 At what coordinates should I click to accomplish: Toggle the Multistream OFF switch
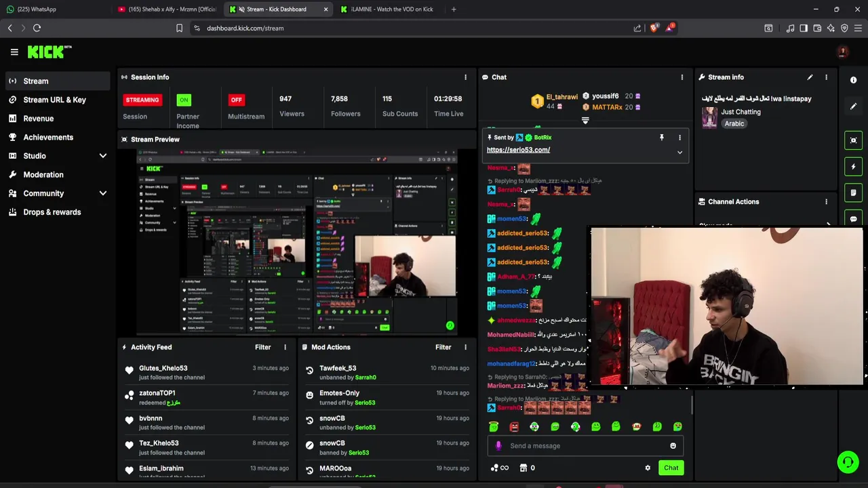point(236,100)
